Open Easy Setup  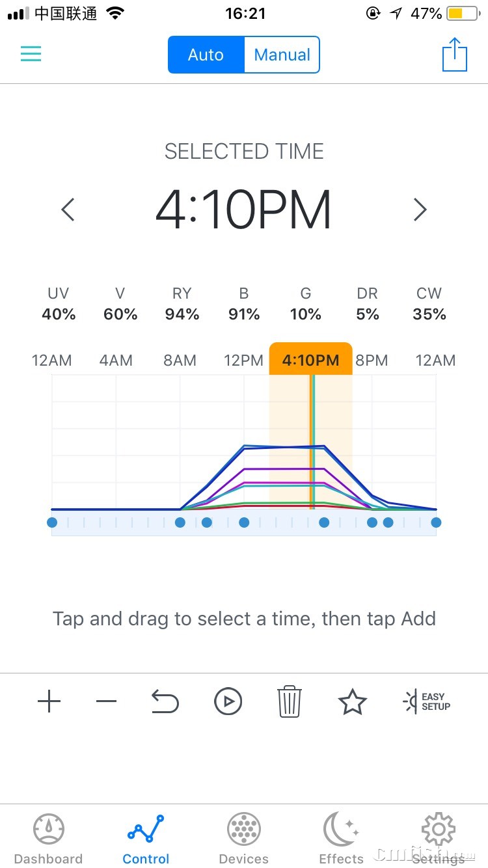pos(426,701)
